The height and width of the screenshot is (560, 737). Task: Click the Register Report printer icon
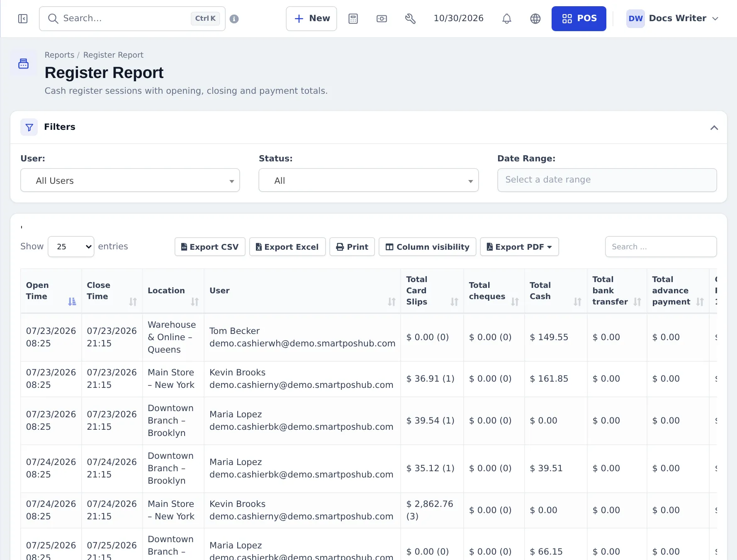(x=24, y=63)
